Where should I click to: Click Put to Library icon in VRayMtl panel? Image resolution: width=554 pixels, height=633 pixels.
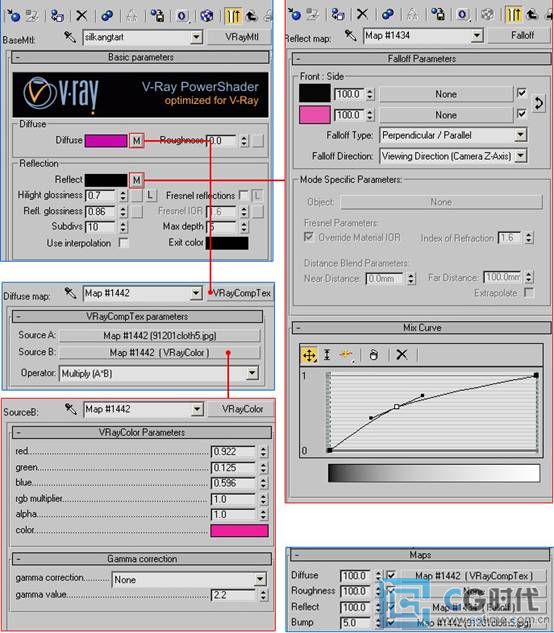(x=157, y=16)
